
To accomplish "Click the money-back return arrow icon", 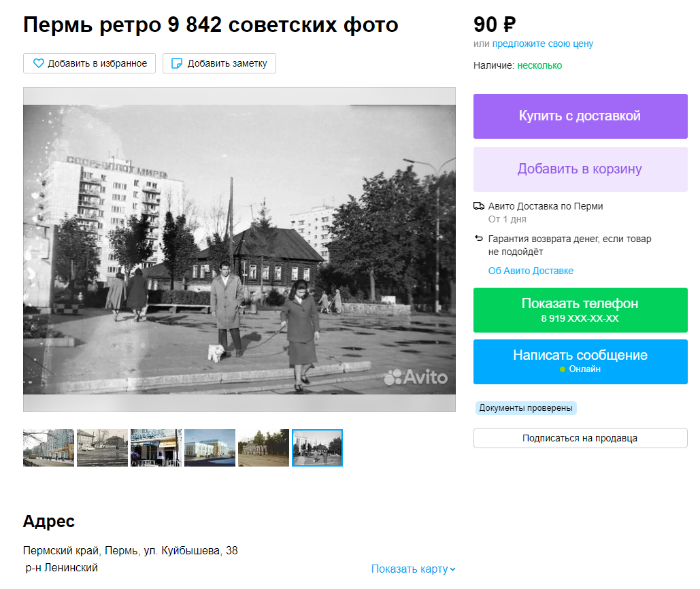I will (479, 238).
